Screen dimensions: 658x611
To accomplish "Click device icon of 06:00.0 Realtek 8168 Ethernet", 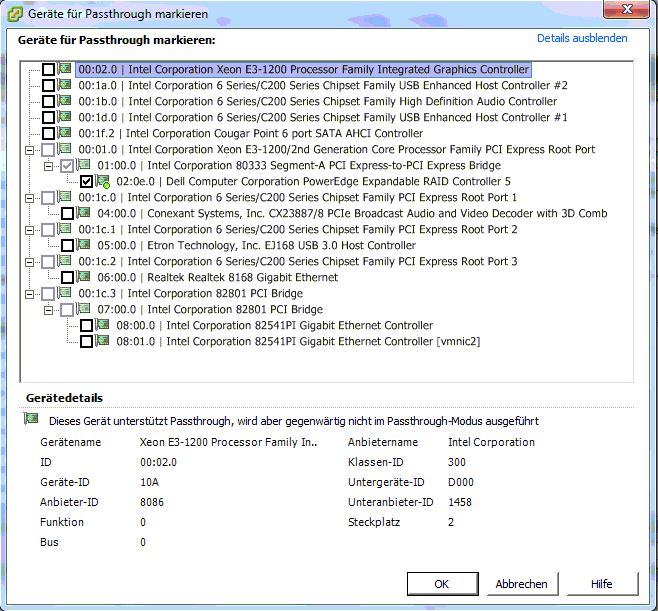I will coord(84,276).
